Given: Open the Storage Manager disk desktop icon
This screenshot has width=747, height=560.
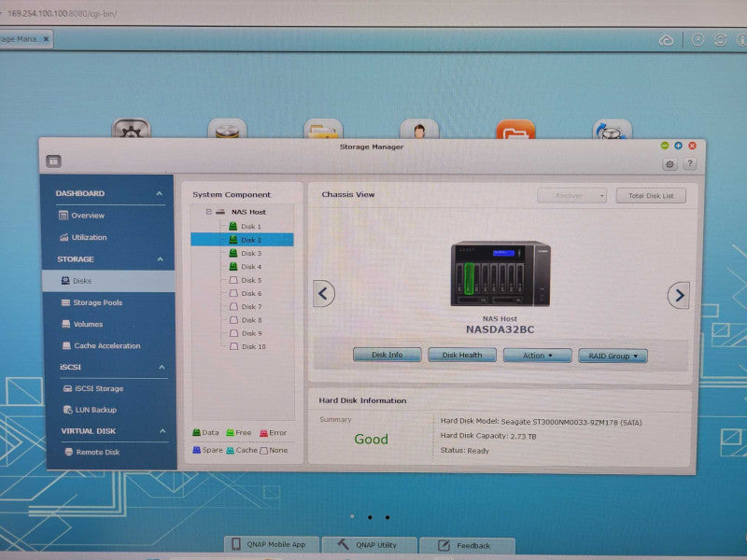Looking at the screenshot, I should (227, 129).
